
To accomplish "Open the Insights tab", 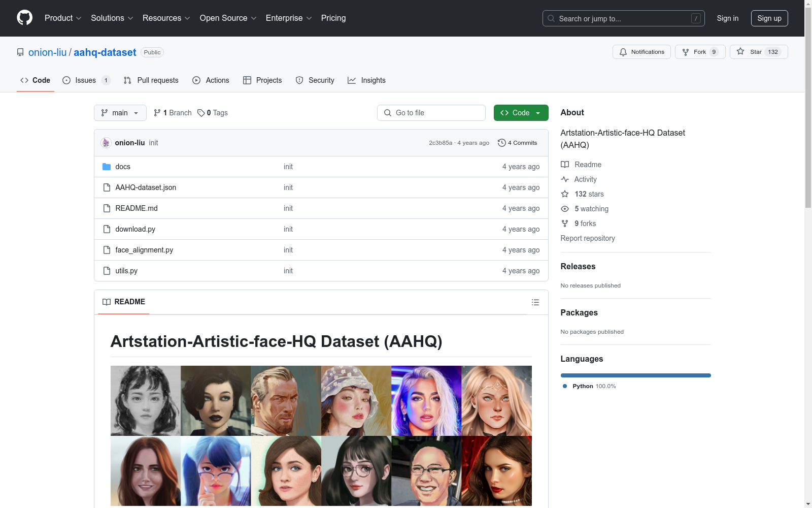I will tap(366, 80).
